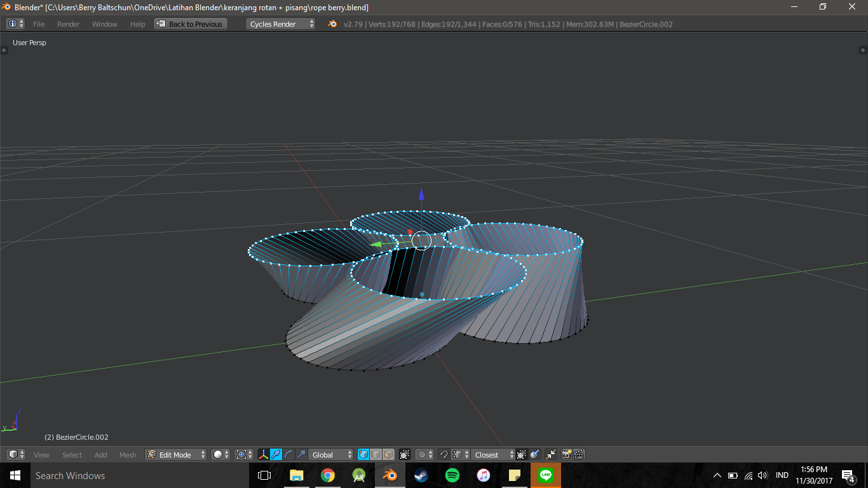Select the rotate manipulator arc
868x488 pixels.
coord(288,454)
